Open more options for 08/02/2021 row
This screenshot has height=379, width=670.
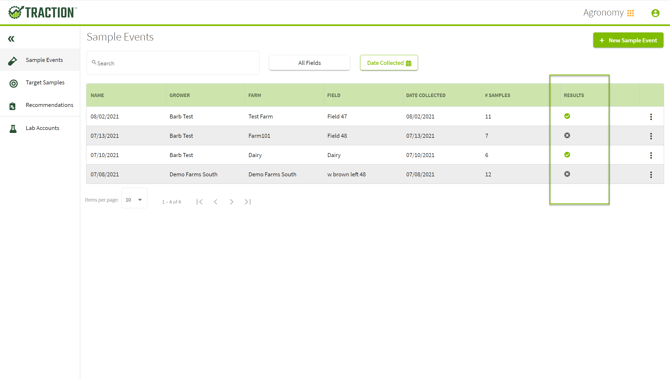point(651,117)
